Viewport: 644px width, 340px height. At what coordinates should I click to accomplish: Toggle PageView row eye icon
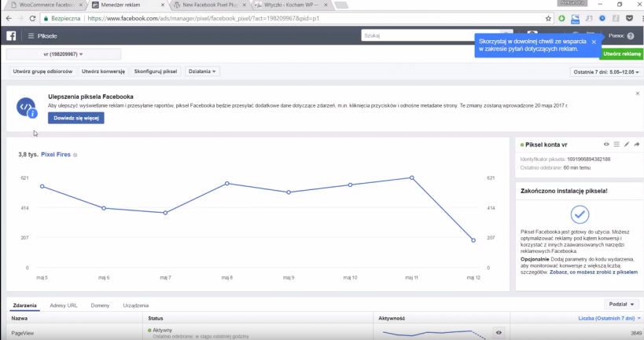click(x=499, y=333)
